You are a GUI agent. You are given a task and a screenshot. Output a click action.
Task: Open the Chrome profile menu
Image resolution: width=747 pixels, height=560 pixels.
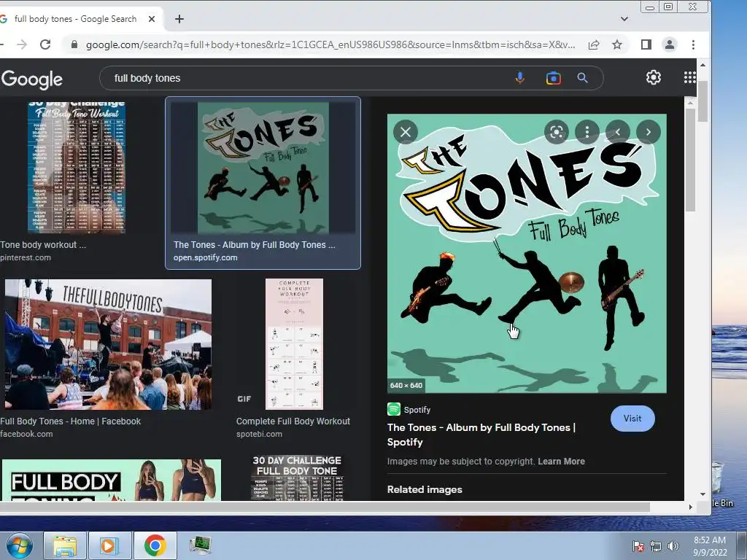click(x=670, y=44)
